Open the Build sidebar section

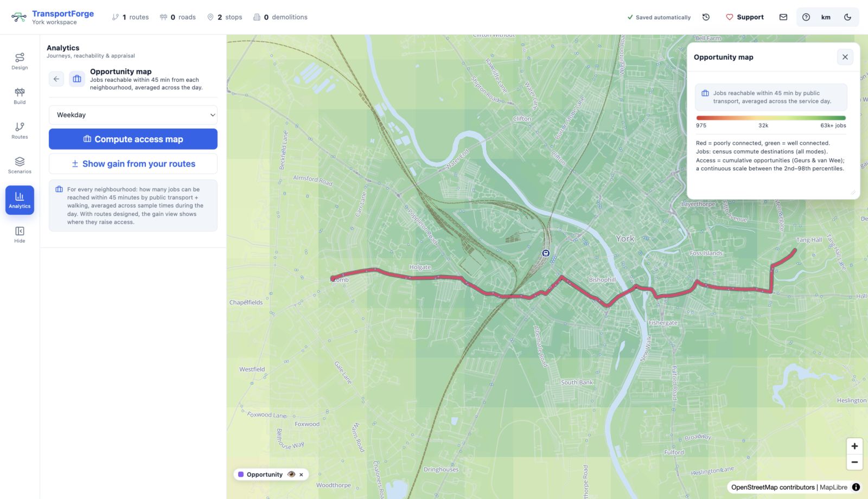coord(20,96)
